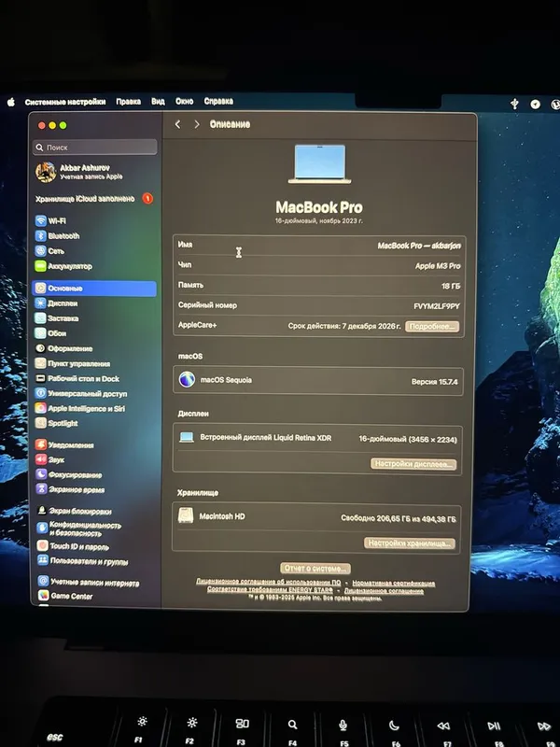Screen dimensions: 560x747
Task: Click the macOS Sequoia icon
Action: tap(187, 380)
